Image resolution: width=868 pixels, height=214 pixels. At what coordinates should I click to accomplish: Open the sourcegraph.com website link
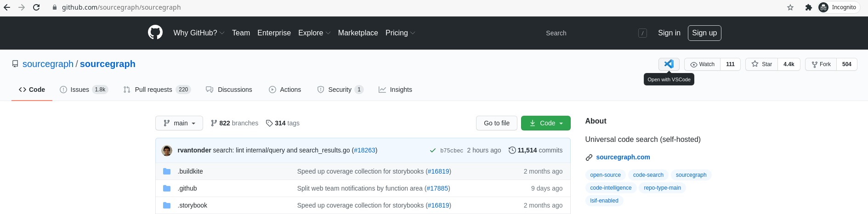[623, 157]
